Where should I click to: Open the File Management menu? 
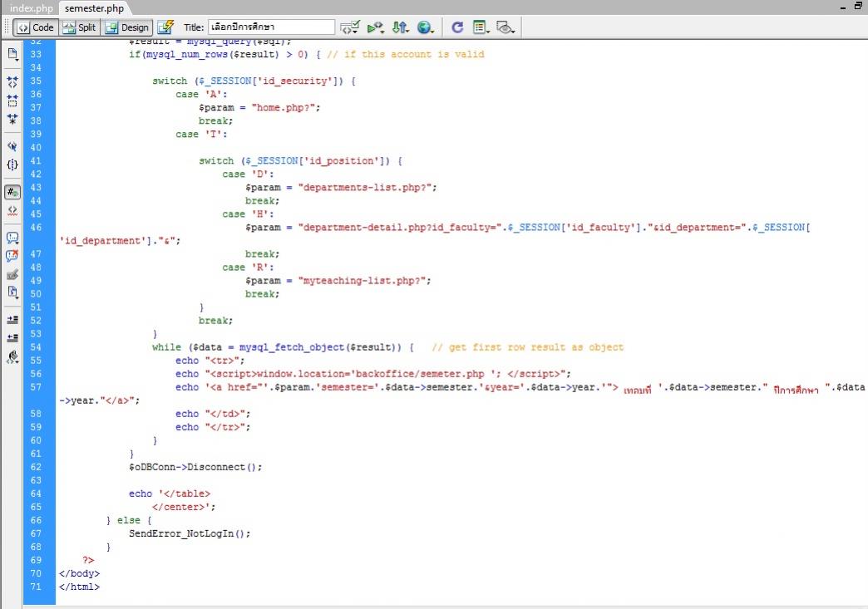tap(400, 27)
